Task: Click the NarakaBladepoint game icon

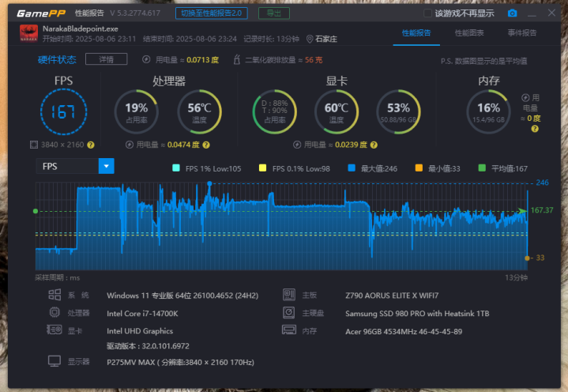Action: point(28,33)
